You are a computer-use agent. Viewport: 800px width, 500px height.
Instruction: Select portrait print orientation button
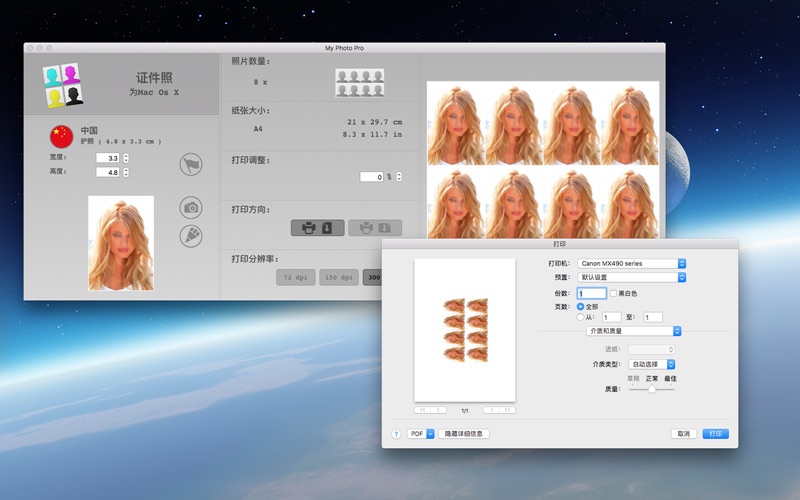pyautogui.click(x=317, y=227)
